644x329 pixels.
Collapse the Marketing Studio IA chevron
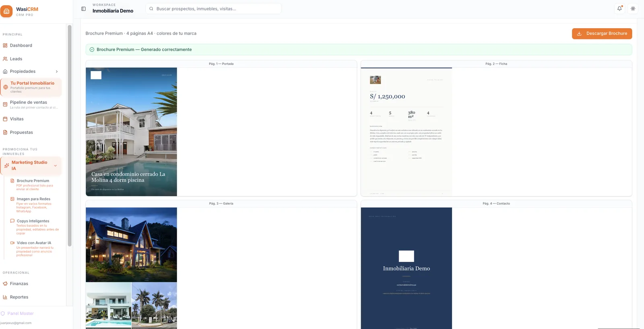coord(56,165)
